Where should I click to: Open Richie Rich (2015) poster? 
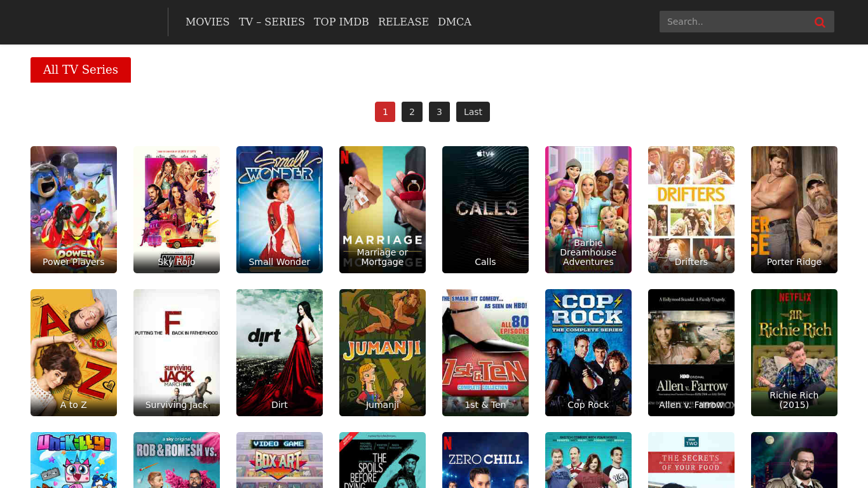click(x=794, y=353)
